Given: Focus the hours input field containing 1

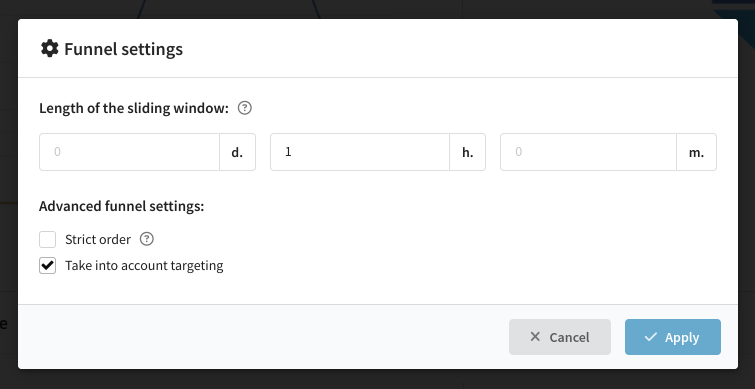Looking at the screenshot, I should pos(360,152).
